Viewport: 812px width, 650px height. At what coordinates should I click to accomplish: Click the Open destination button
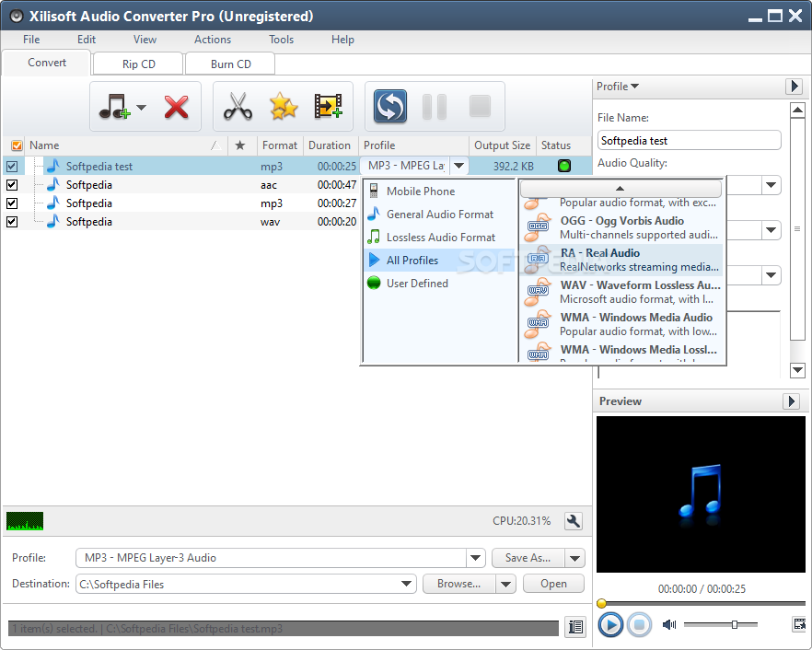[x=553, y=584]
